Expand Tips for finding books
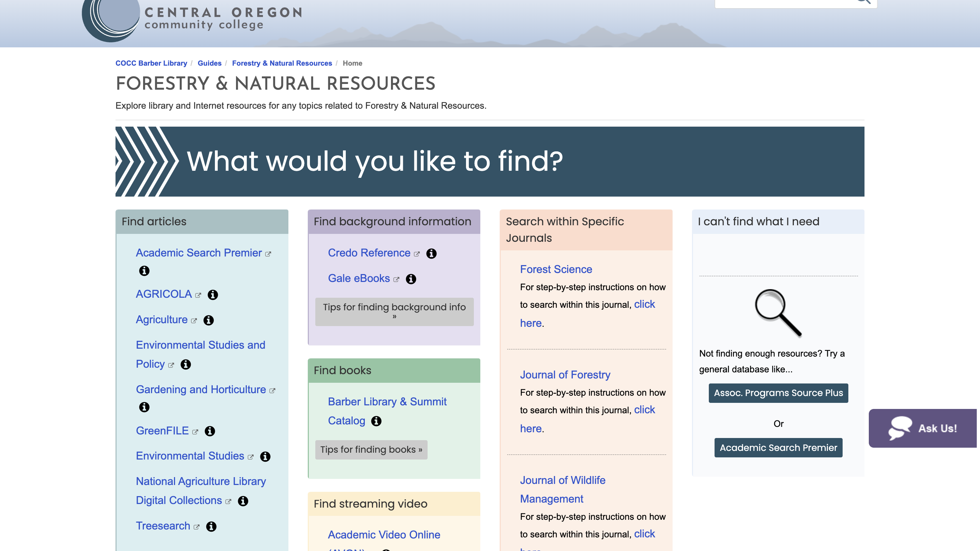This screenshot has height=551, width=980. pos(372,449)
